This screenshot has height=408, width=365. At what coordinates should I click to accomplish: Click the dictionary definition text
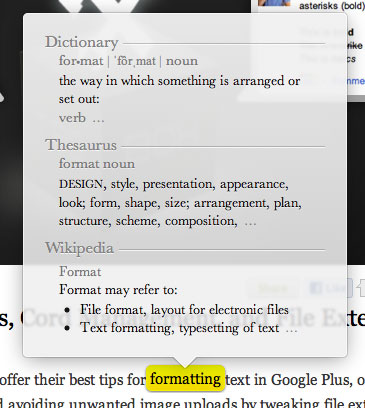[x=180, y=90]
